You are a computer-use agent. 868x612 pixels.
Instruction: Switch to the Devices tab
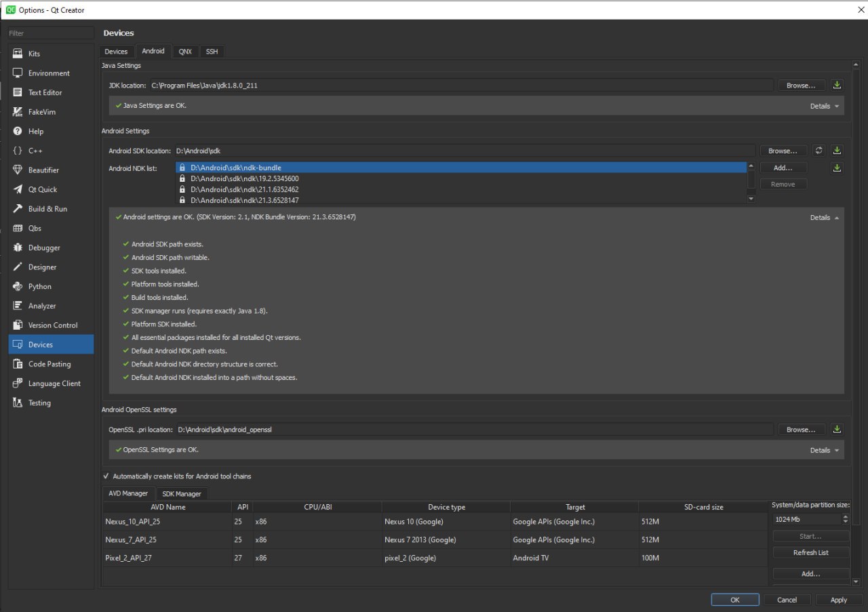coord(116,52)
